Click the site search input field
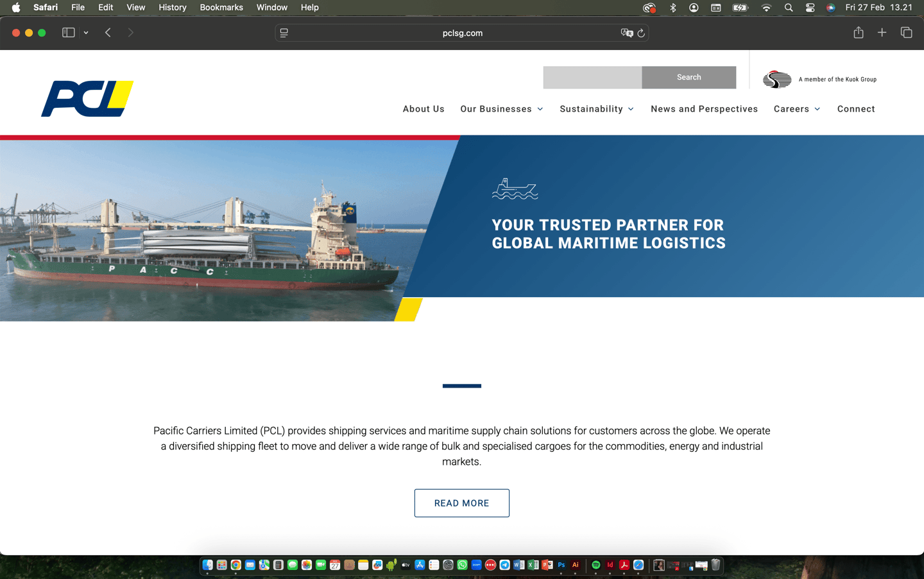The height and width of the screenshot is (579, 924). click(592, 77)
